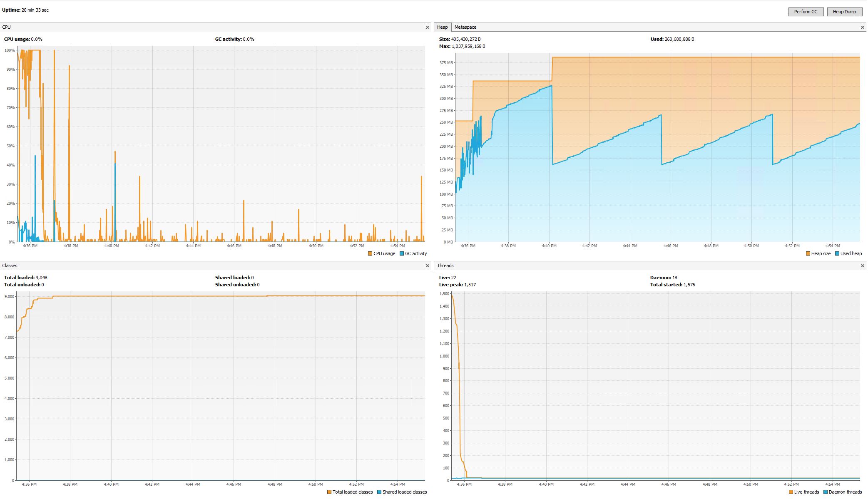Click the Threads panel title header
This screenshot has height=499, width=868.
click(445, 266)
